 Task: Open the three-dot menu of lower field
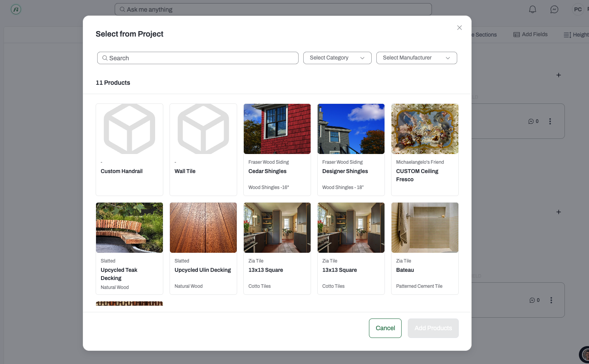[551, 300]
